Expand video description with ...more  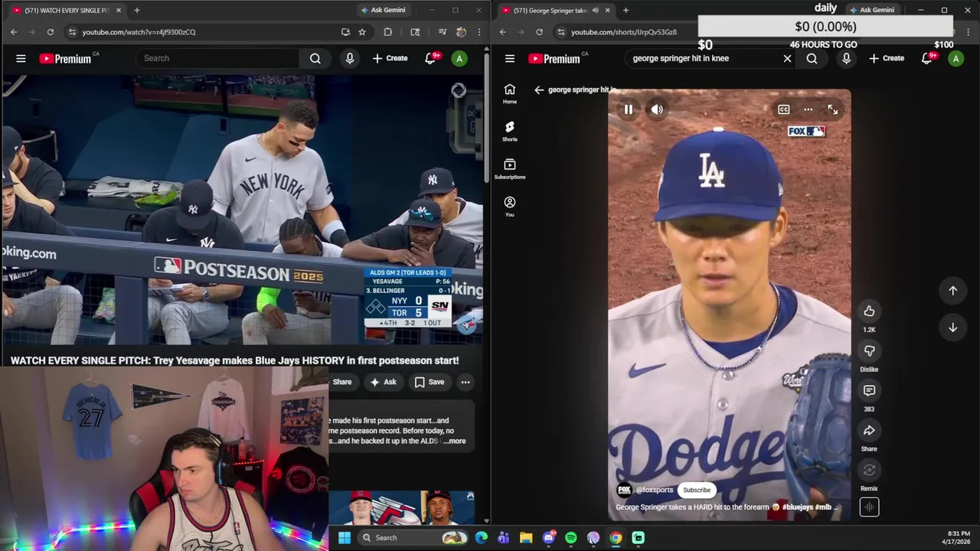click(456, 441)
